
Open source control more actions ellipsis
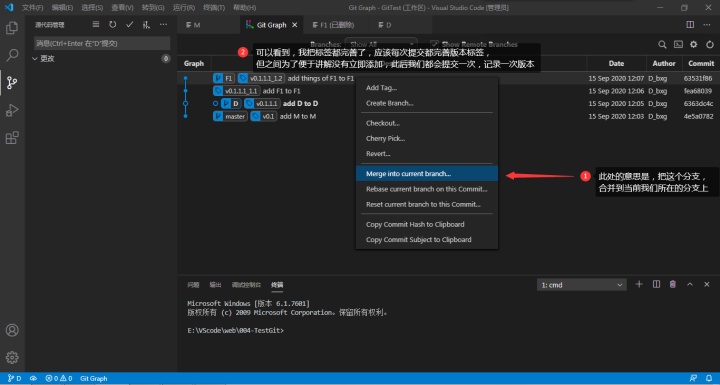(x=163, y=25)
